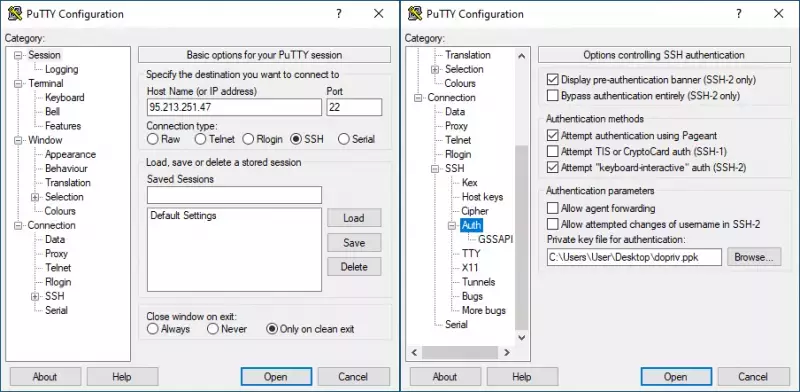Click Cancel in the left PuTTY window
Screen dimensions: 800x392
point(354,377)
